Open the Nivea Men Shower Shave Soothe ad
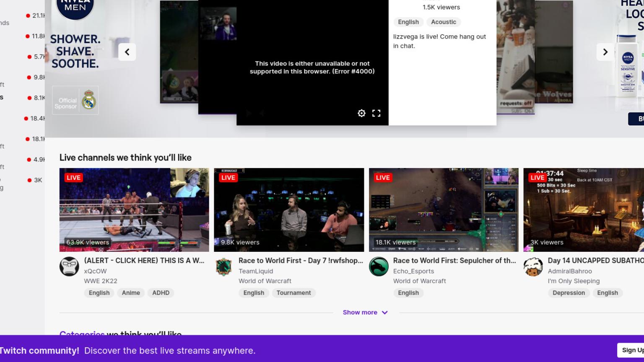Screen dimensions: 644x362 point(75,52)
